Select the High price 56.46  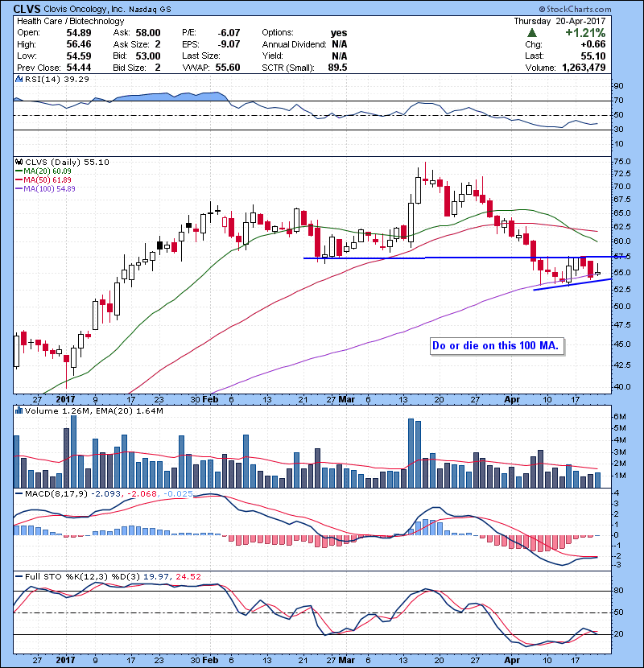point(79,44)
